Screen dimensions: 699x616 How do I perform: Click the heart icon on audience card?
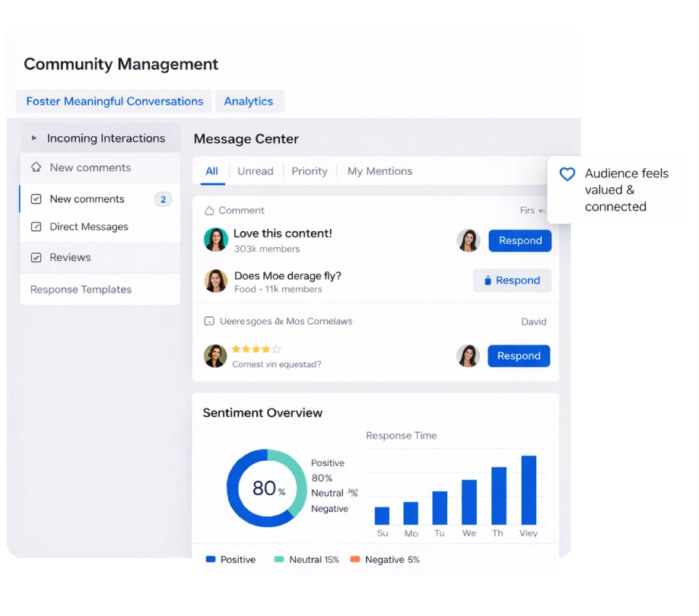pyautogui.click(x=567, y=174)
